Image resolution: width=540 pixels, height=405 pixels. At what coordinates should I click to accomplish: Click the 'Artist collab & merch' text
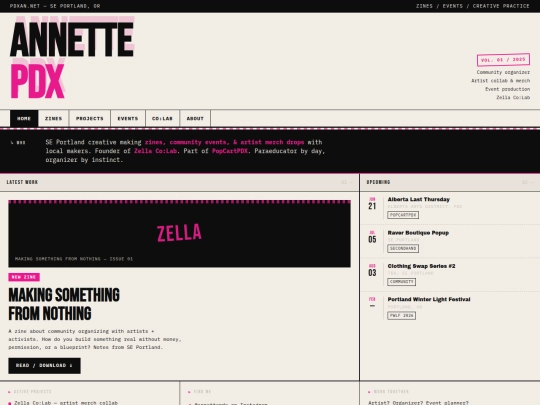[x=500, y=81]
